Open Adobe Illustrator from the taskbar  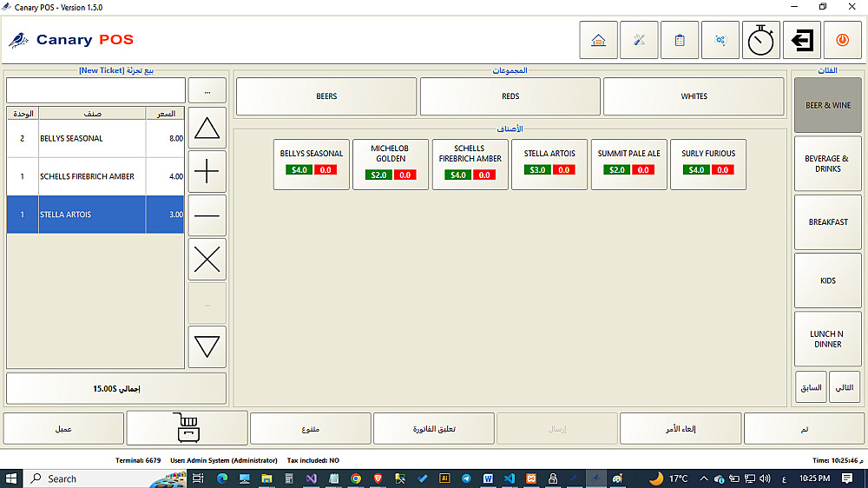click(444, 478)
